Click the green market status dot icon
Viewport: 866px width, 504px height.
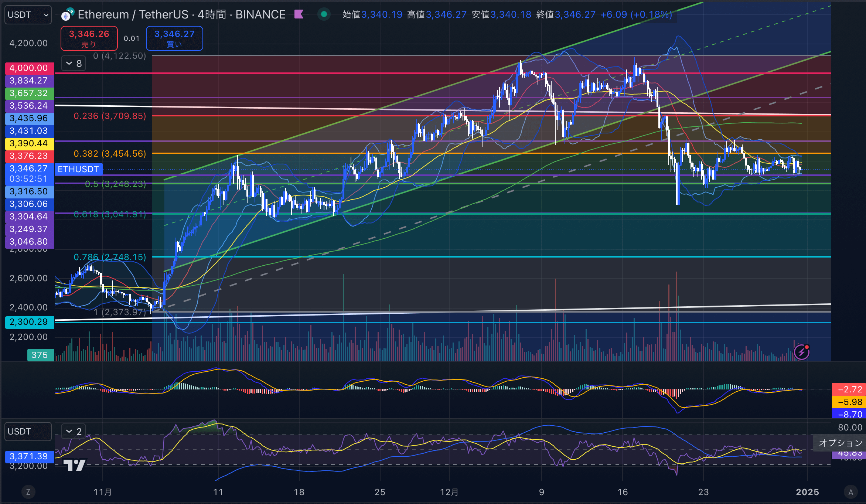pos(324,14)
